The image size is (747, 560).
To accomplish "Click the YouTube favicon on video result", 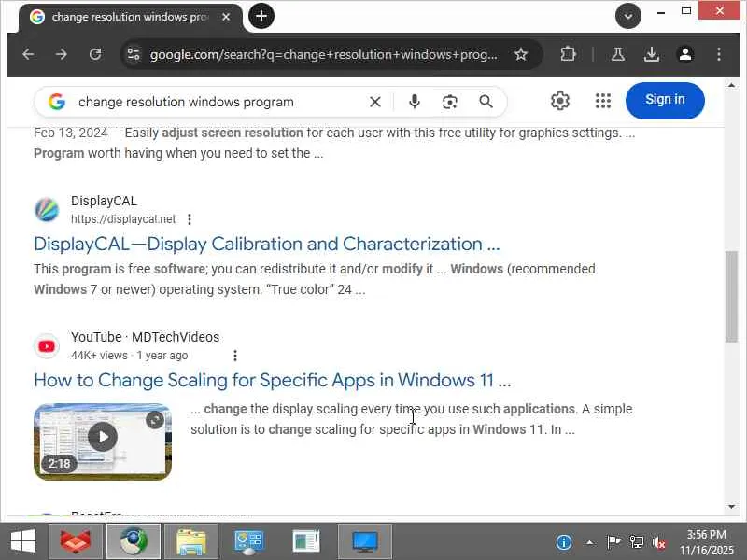I will click(x=47, y=346).
